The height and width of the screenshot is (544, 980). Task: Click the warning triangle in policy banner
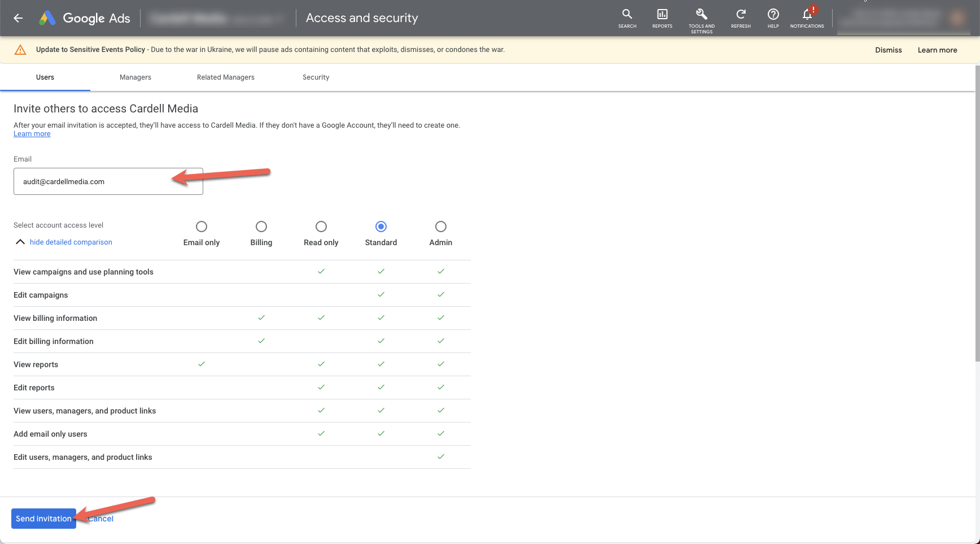20,50
